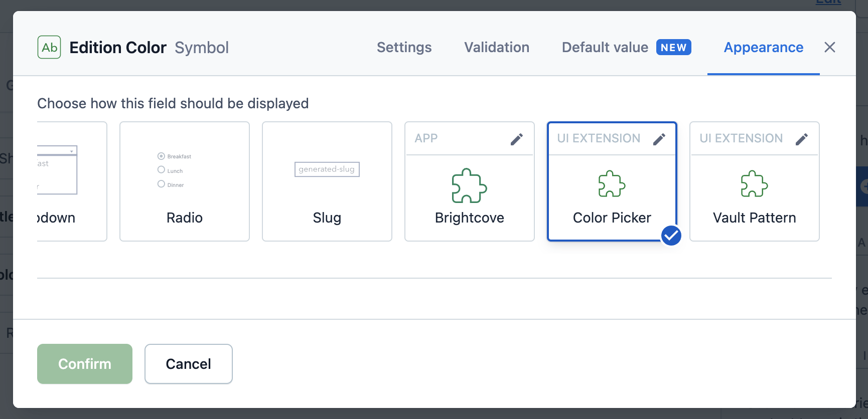Open the Settings tab
Viewport: 868px width, 419px height.
[x=404, y=47]
